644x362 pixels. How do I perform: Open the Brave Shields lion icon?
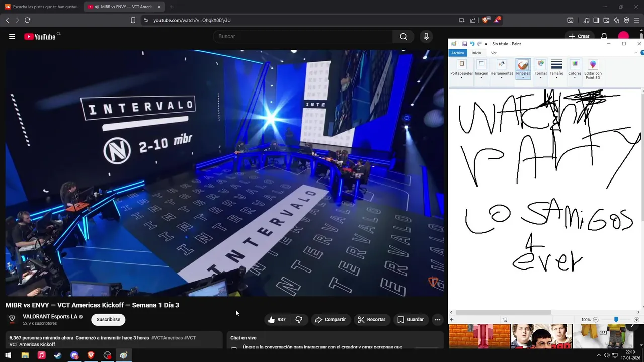click(x=485, y=20)
